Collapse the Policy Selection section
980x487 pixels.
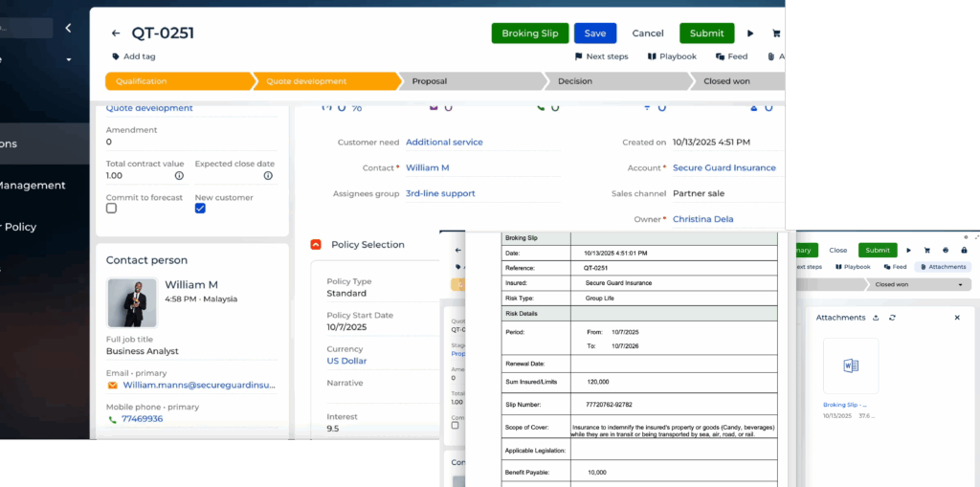tap(316, 245)
